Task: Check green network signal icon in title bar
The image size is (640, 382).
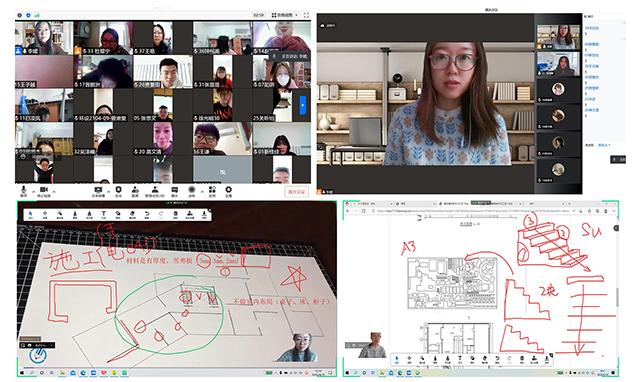Action: coord(37,15)
